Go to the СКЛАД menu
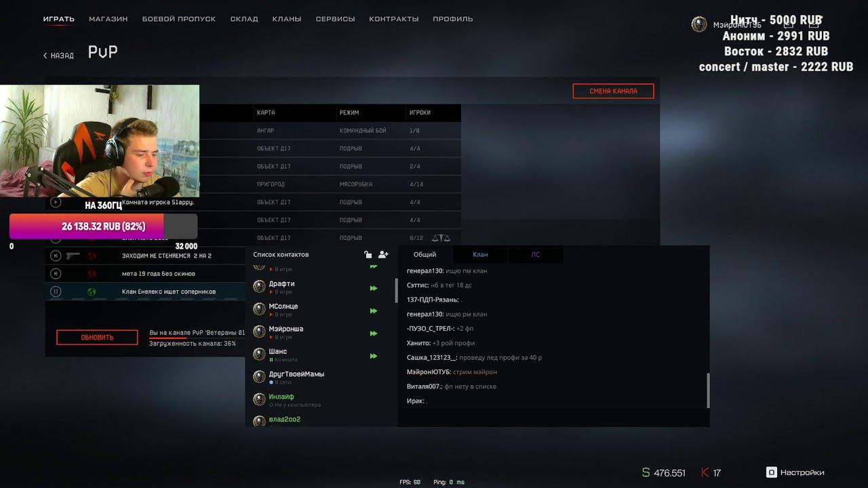Image resolution: width=868 pixels, height=488 pixels. (244, 19)
